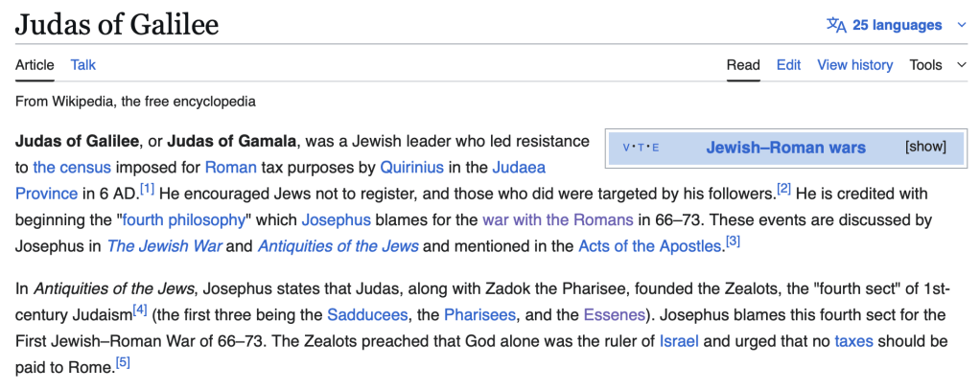
Task: Open the Edit tab
Action: point(788,65)
